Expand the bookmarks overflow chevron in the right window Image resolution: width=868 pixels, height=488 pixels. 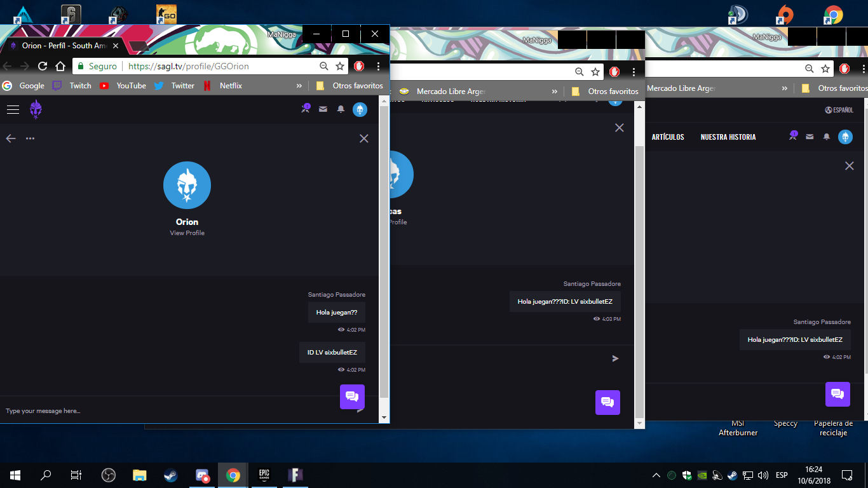click(x=785, y=88)
